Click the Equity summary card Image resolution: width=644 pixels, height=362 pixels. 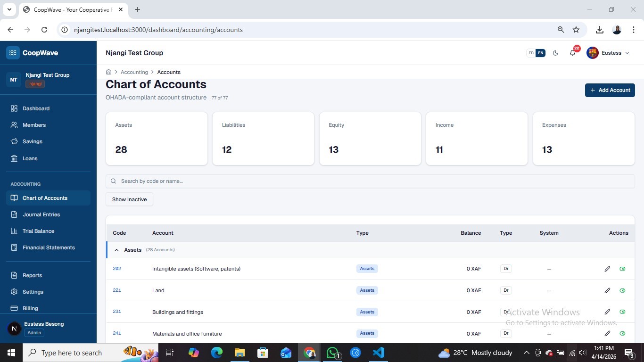click(370, 139)
